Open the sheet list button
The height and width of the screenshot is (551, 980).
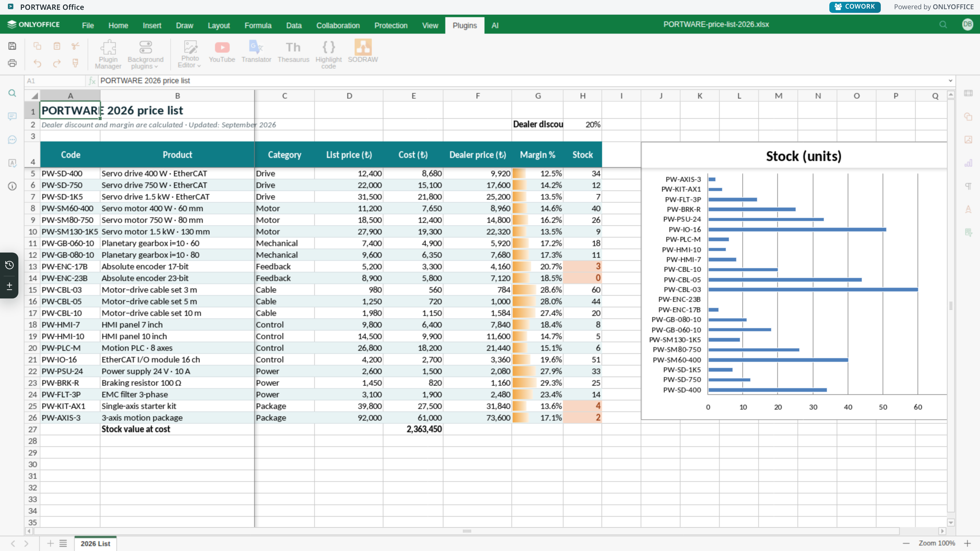[63, 543]
